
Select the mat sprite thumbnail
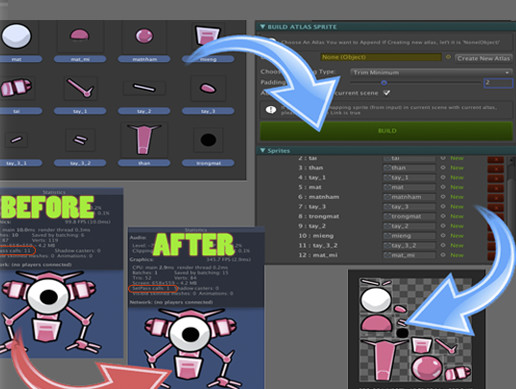[x=16, y=36]
